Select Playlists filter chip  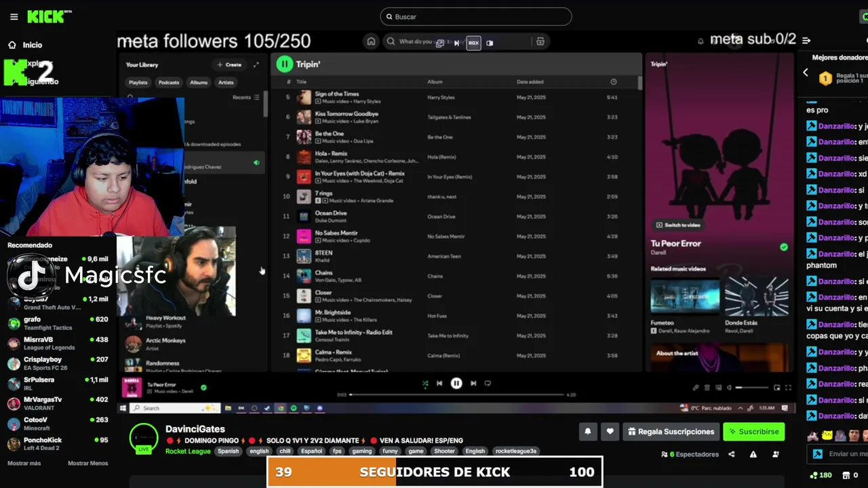click(x=138, y=83)
